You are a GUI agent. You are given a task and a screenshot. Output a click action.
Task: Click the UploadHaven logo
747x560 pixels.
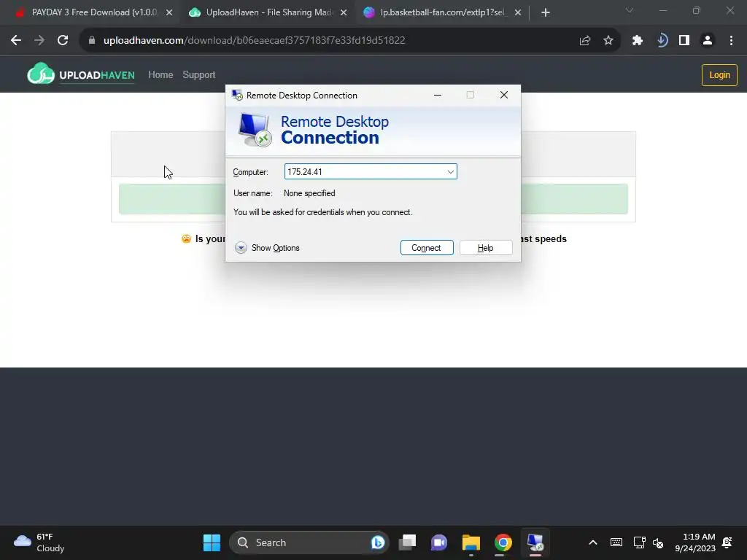pos(81,74)
